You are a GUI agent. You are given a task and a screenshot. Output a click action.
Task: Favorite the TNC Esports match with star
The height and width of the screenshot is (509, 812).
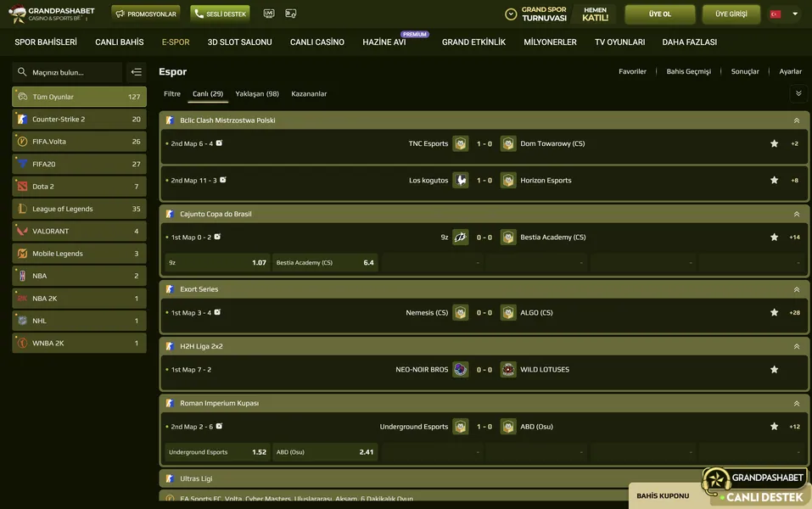click(774, 144)
